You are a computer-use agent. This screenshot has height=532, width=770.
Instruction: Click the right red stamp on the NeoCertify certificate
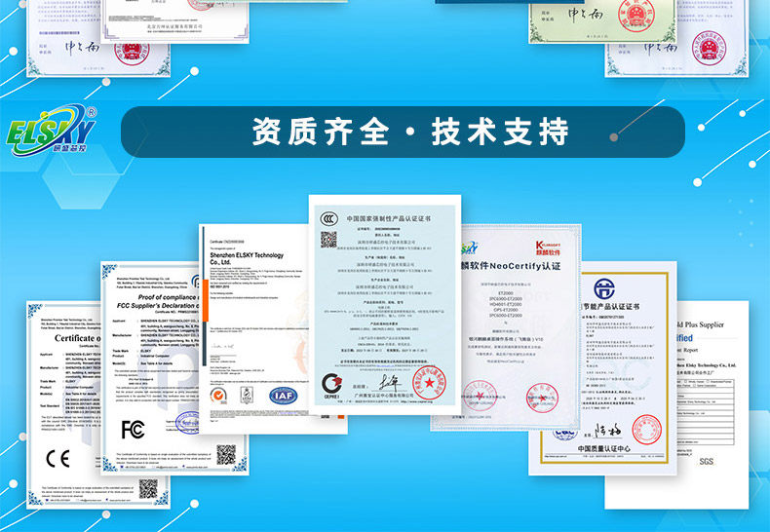(x=542, y=398)
